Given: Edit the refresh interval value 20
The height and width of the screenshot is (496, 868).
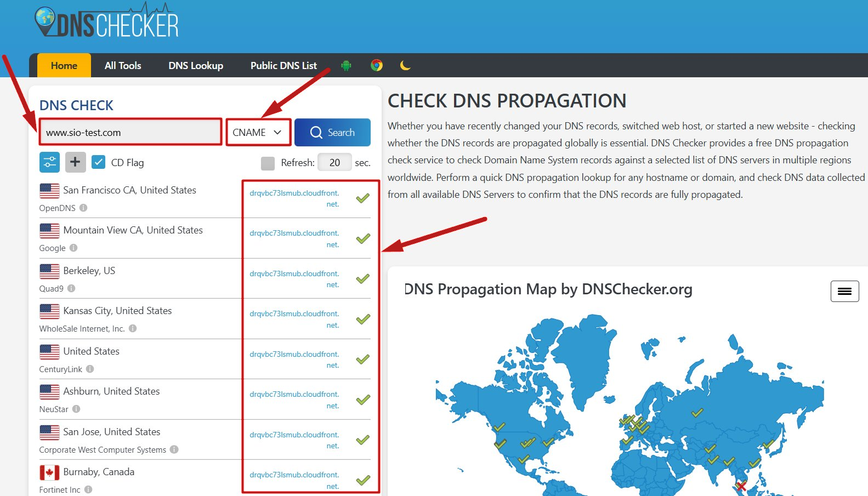Looking at the screenshot, I should tap(334, 162).
